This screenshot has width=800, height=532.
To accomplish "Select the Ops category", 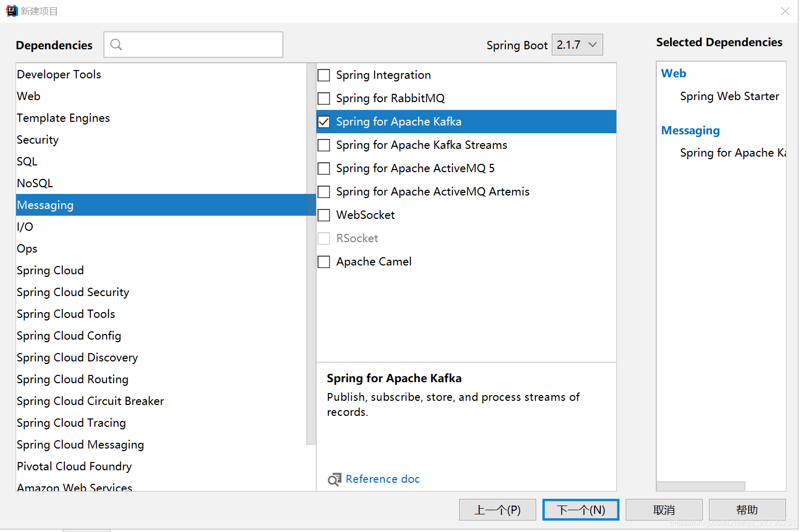I will click(x=161, y=248).
